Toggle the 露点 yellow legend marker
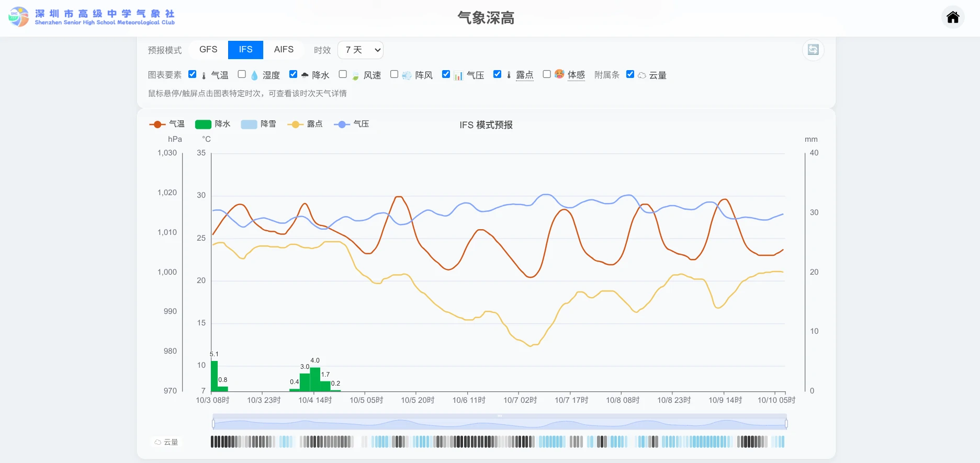The height and width of the screenshot is (463, 980). [295, 125]
